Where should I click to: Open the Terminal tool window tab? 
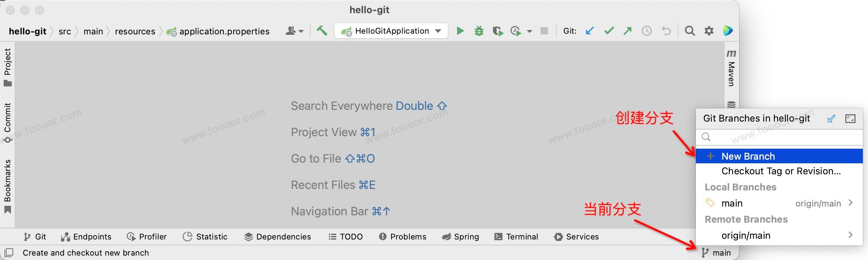[x=516, y=237]
